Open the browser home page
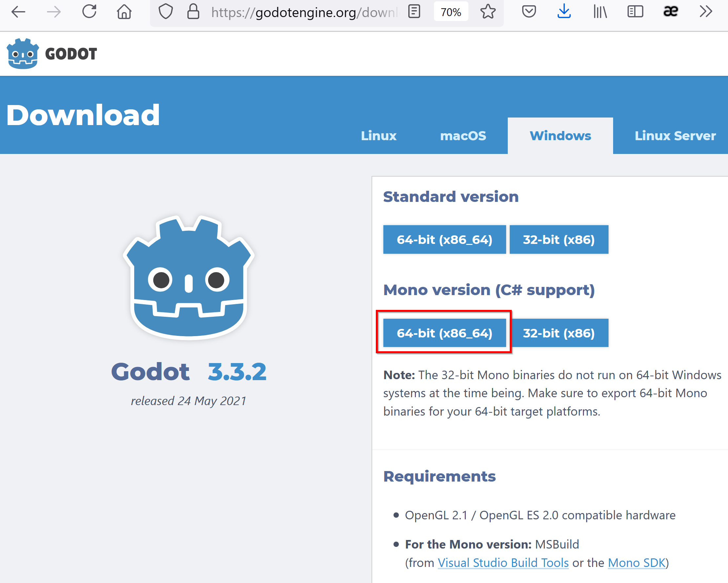 (124, 12)
